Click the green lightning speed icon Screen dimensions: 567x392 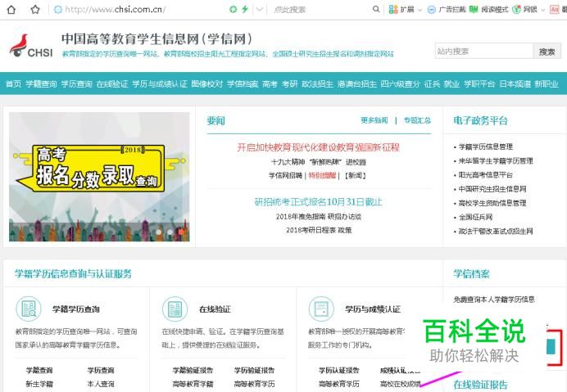245,9
